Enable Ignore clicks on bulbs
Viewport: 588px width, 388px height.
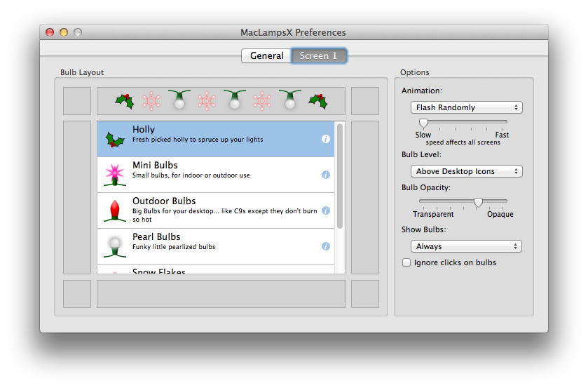point(406,262)
